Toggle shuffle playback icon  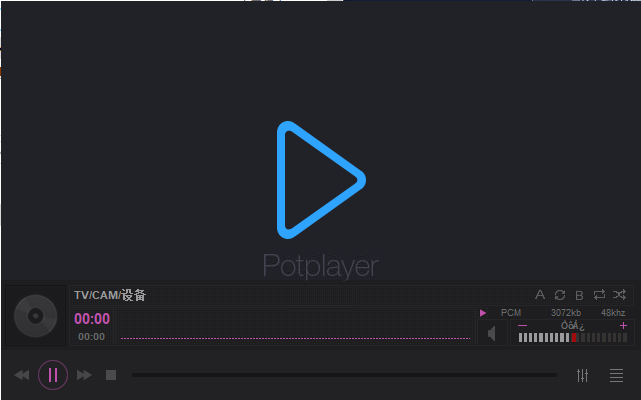(x=619, y=294)
